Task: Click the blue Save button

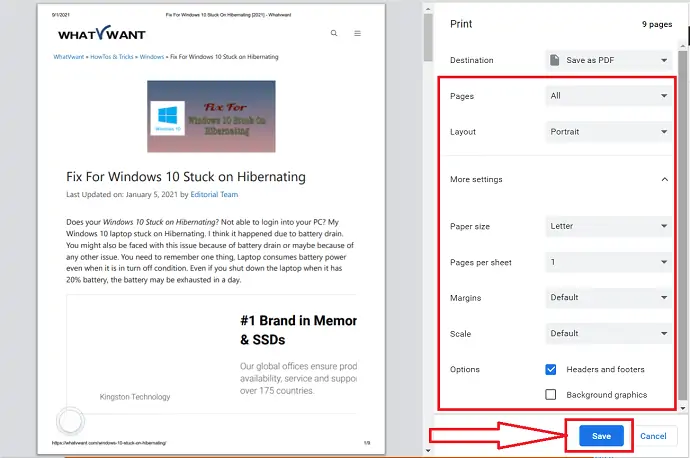Action: (x=601, y=436)
